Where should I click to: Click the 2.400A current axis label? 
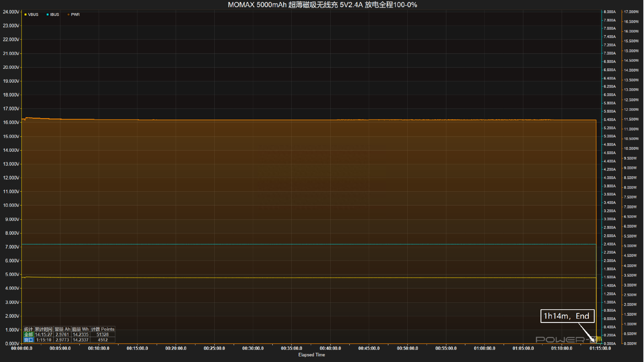tap(610, 244)
